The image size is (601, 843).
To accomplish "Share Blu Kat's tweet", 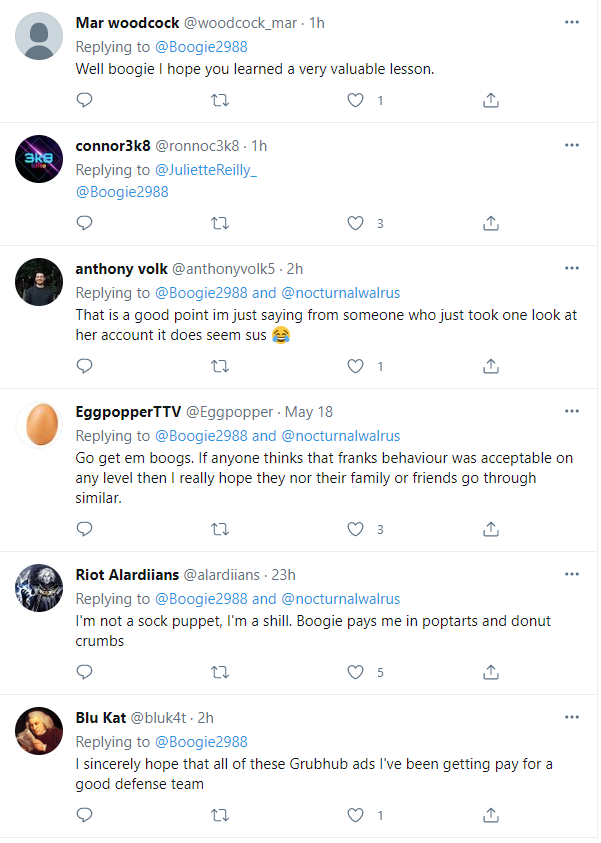I will pos(491,815).
